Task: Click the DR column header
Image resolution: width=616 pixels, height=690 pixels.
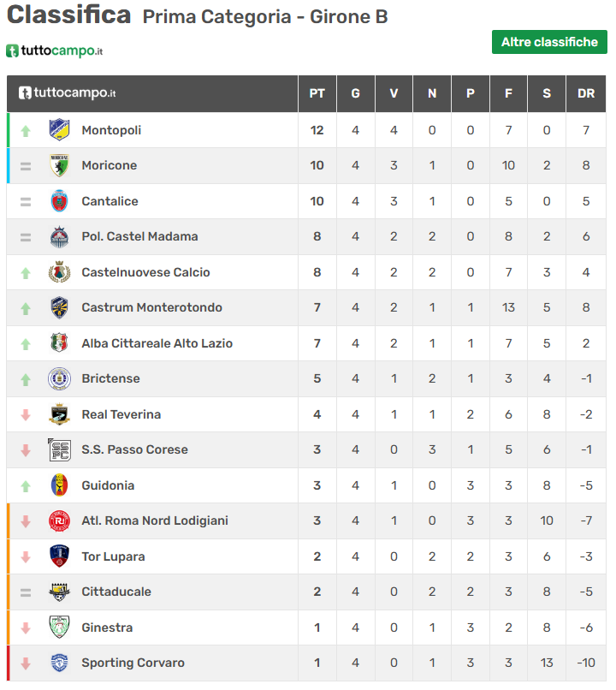Action: pos(586,93)
